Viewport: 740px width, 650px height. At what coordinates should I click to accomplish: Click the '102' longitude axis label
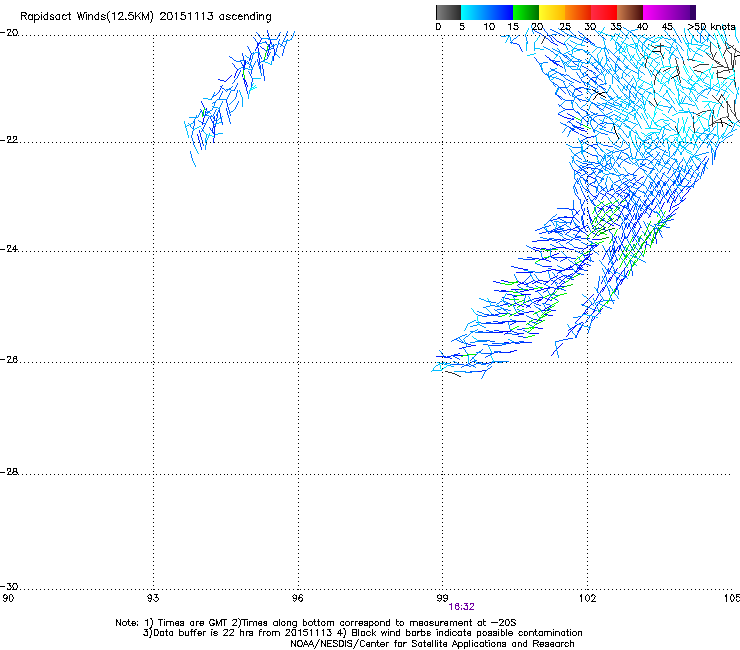tap(587, 598)
